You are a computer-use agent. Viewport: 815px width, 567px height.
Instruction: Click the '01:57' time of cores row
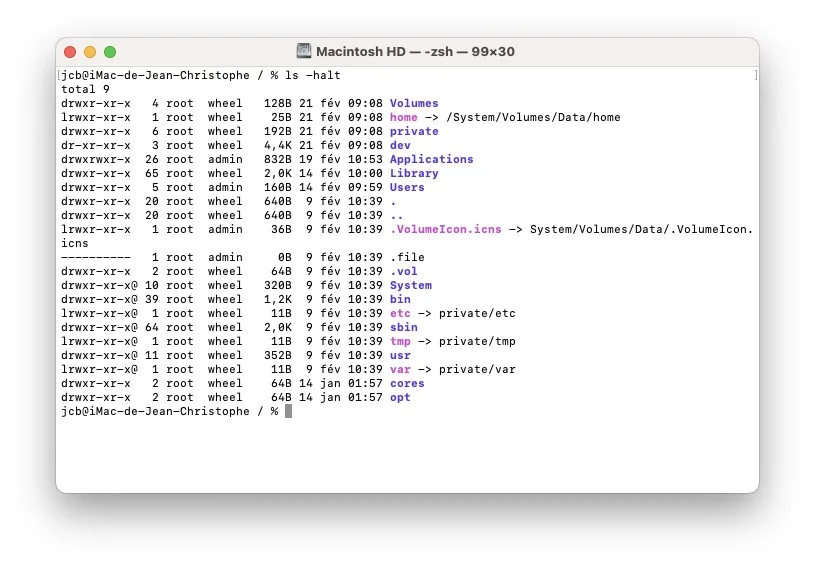coord(365,384)
